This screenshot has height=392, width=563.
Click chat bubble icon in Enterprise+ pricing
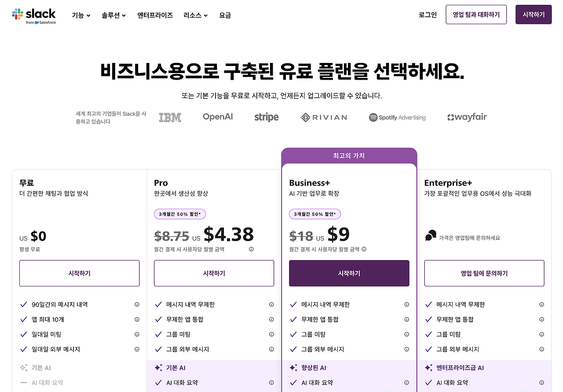pyautogui.click(x=431, y=236)
